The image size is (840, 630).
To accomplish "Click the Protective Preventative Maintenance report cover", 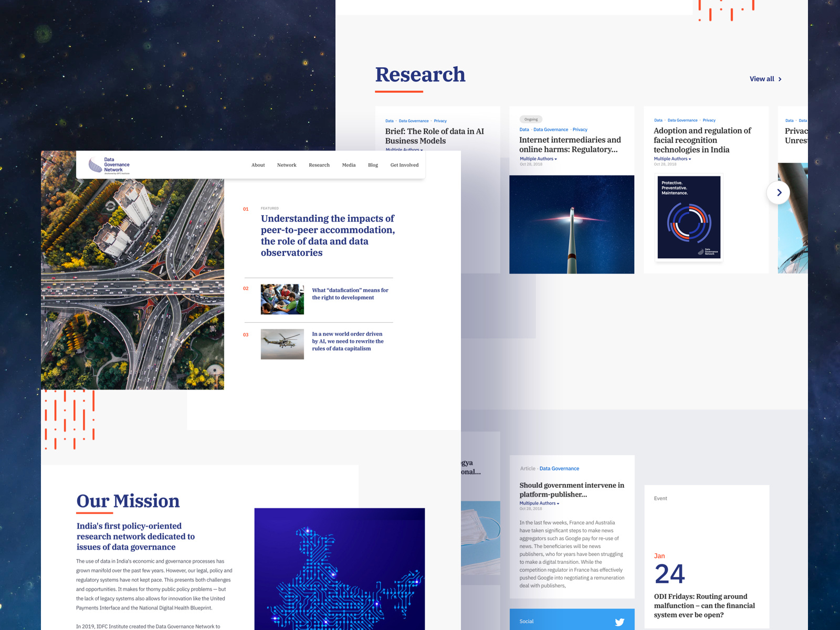I will click(689, 217).
